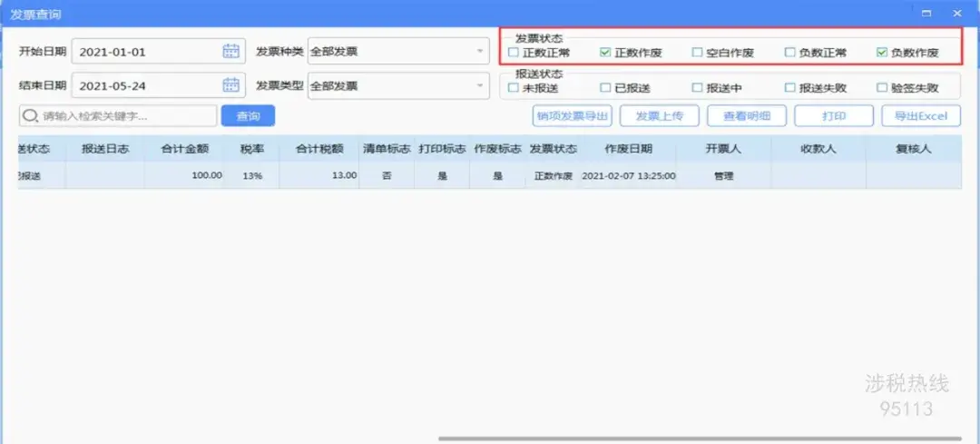This screenshot has height=444, width=980.
Task: Click the 收款人 column header
Action: [818, 149]
